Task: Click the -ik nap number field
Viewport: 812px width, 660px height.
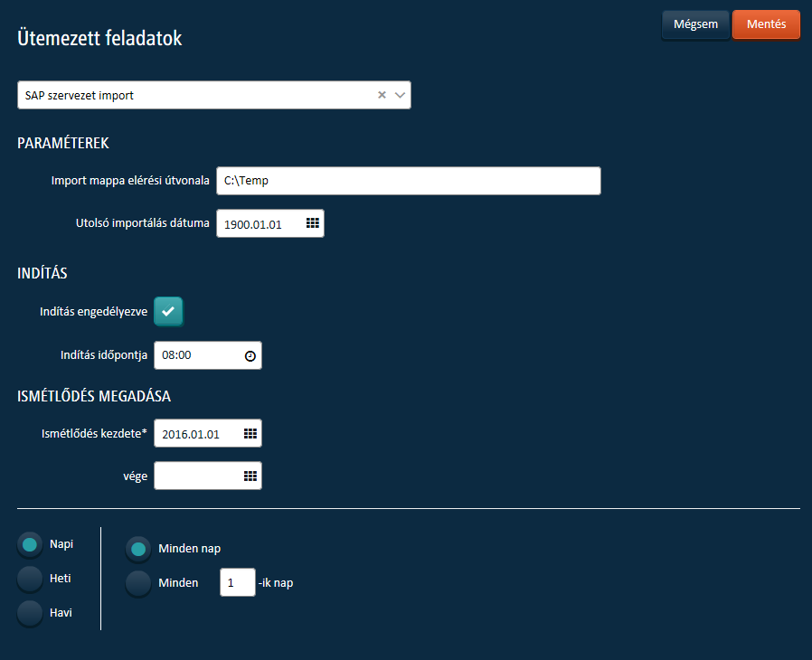Action: click(238, 582)
